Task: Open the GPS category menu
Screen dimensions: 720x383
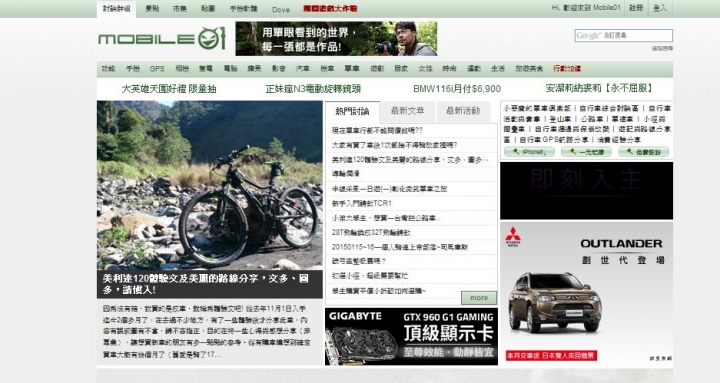Action: coord(157,68)
